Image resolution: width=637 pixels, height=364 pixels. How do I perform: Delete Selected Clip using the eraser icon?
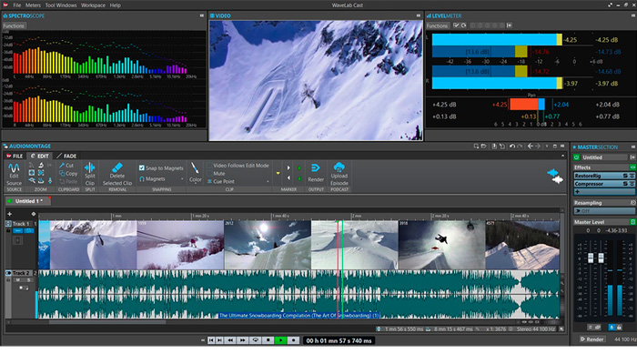click(117, 167)
